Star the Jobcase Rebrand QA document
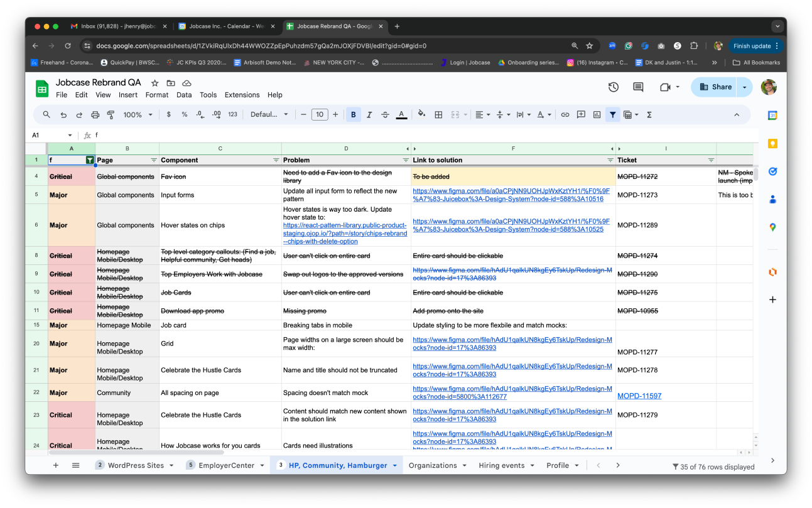Viewport: 812px width, 508px height. tap(154, 83)
